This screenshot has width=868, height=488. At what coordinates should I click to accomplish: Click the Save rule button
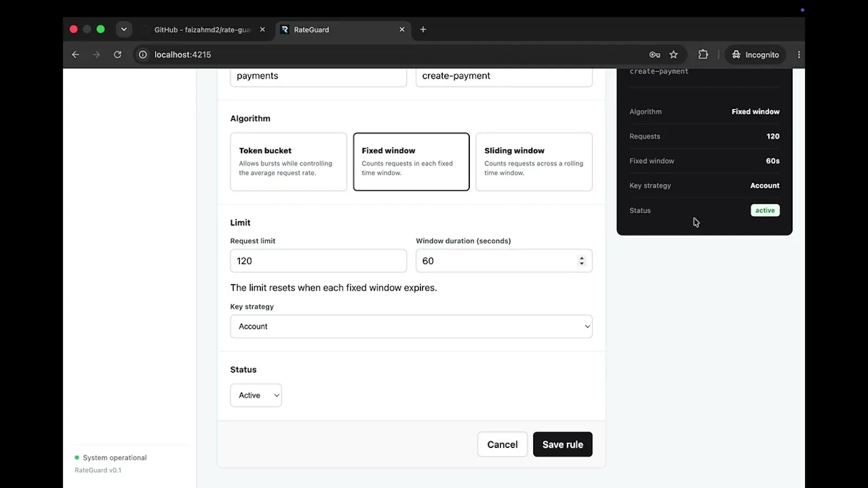click(x=563, y=444)
